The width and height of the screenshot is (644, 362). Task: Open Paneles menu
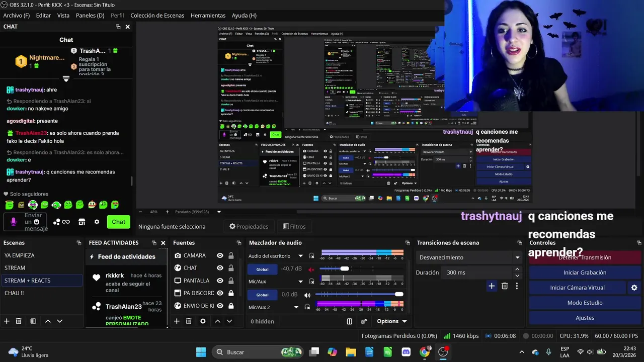coord(90,16)
